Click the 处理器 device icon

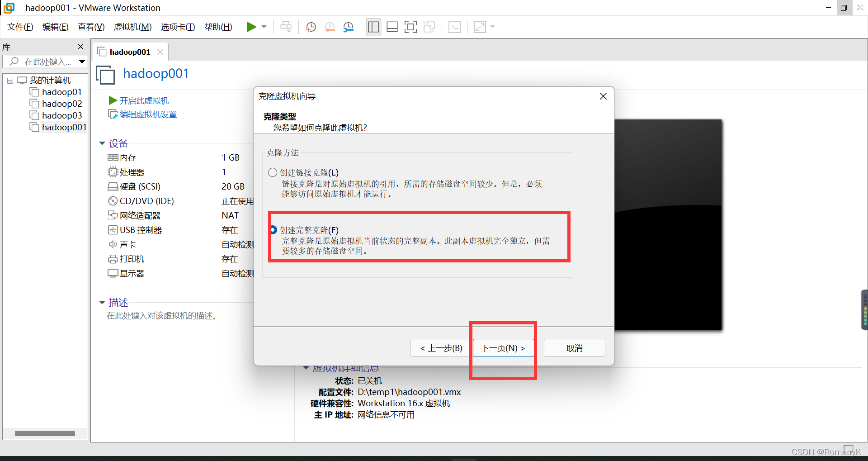tap(113, 172)
